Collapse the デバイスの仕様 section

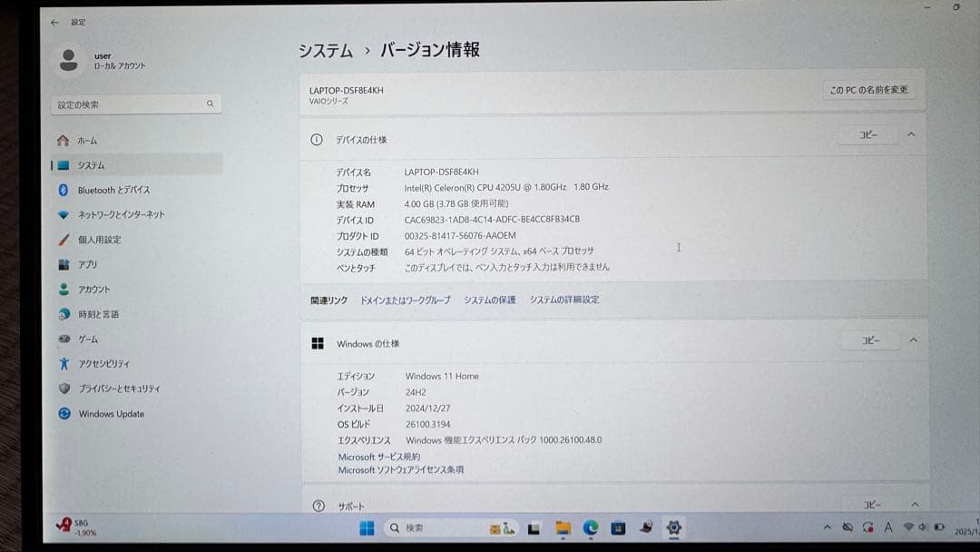911,134
